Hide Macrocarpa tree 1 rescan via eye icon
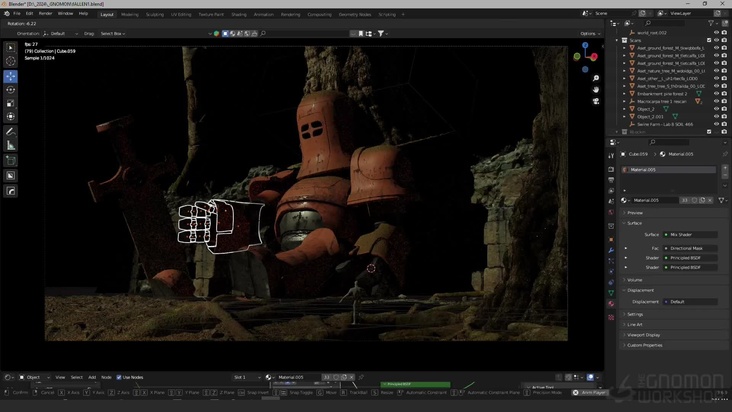The width and height of the screenshot is (732, 412). click(x=716, y=101)
